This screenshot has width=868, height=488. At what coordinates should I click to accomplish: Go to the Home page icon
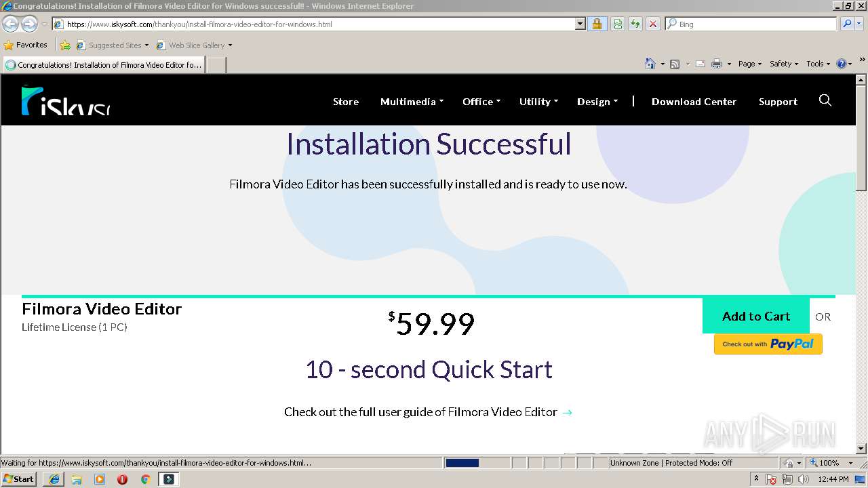(650, 64)
